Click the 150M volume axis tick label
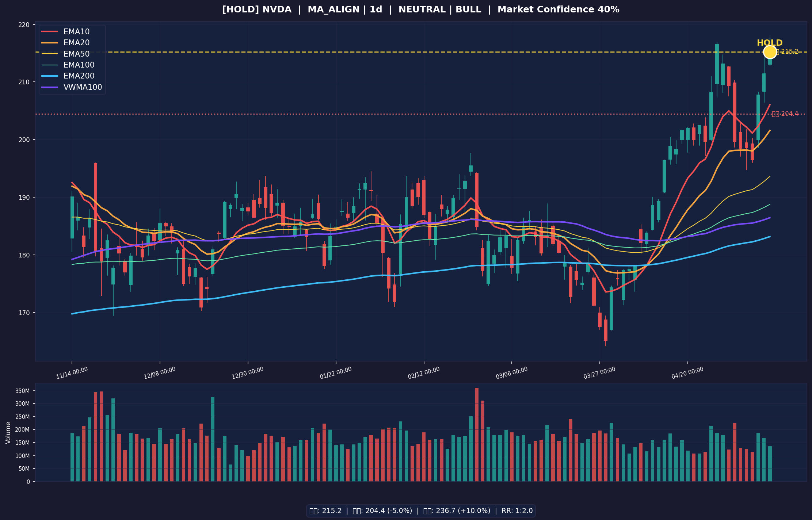 [x=23, y=443]
